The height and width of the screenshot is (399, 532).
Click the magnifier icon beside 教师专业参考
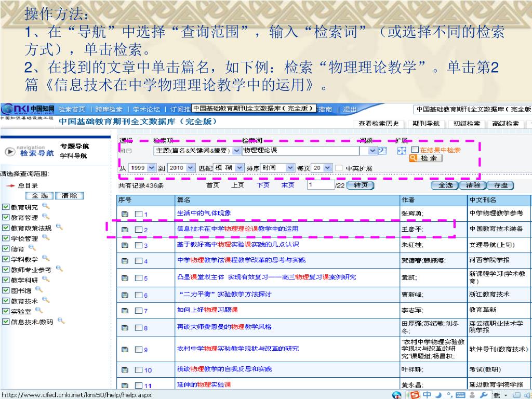[x=59, y=269]
